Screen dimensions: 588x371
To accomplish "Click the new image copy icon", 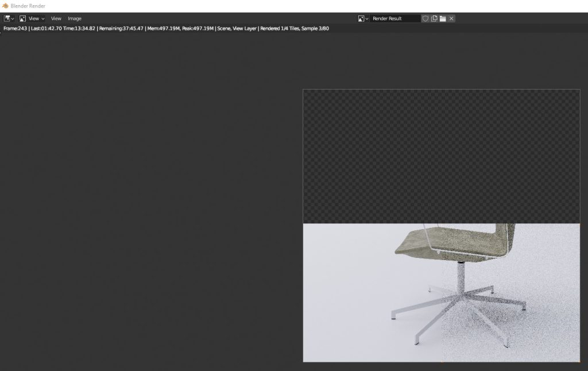I will tap(434, 18).
